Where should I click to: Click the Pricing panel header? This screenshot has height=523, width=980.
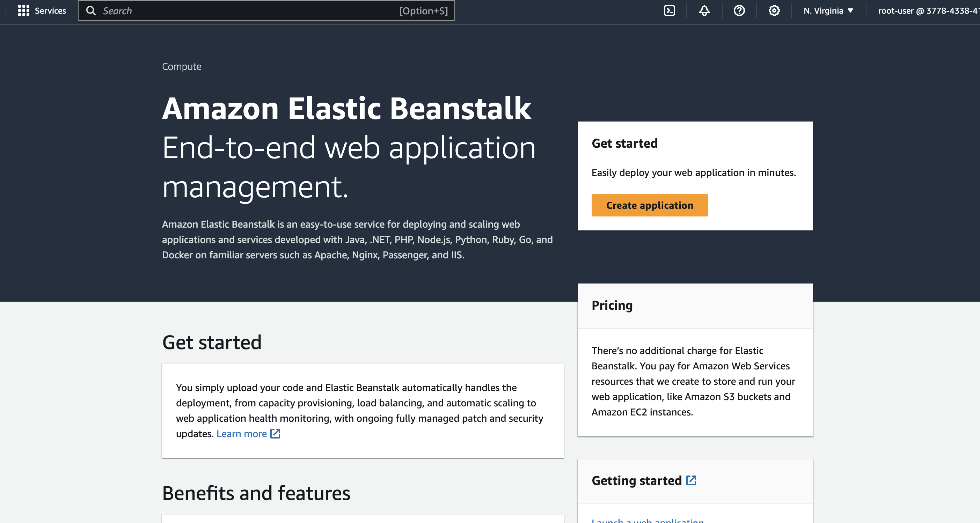pyautogui.click(x=612, y=305)
